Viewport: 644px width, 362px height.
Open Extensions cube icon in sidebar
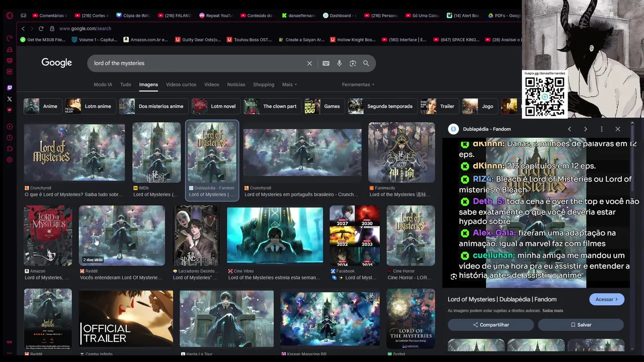pos(9,149)
